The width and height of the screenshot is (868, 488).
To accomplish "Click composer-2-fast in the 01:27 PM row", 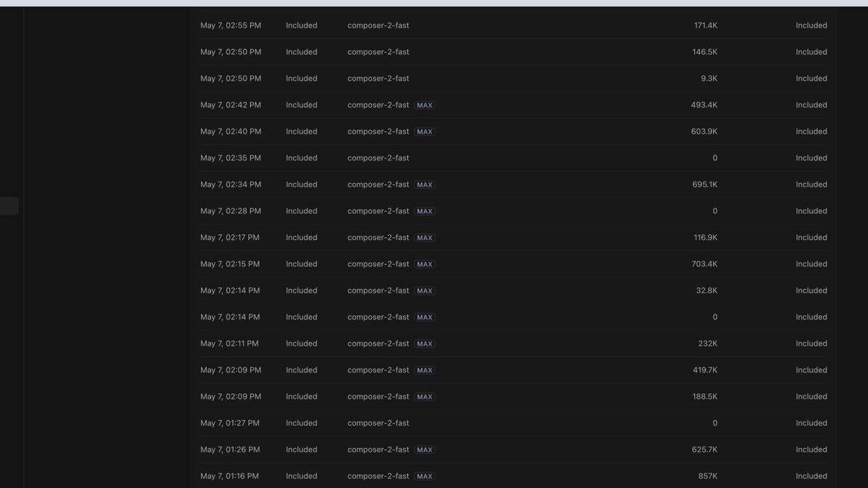I will (378, 423).
